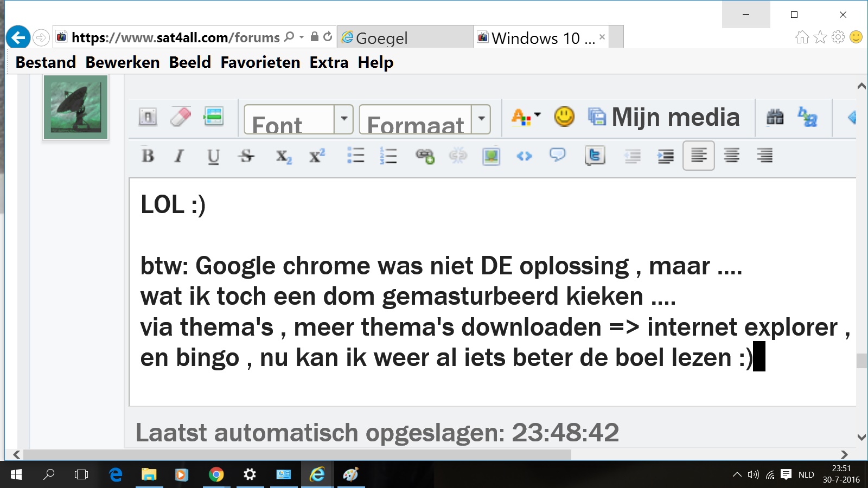Click the binoculars find icon
Screen dimensions: 868x488
tap(775, 117)
